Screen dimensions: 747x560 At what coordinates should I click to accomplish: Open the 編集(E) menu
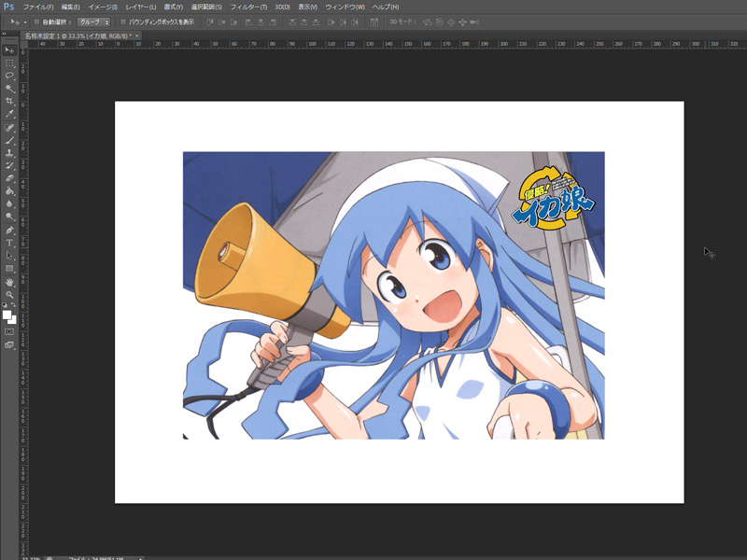[x=71, y=7]
